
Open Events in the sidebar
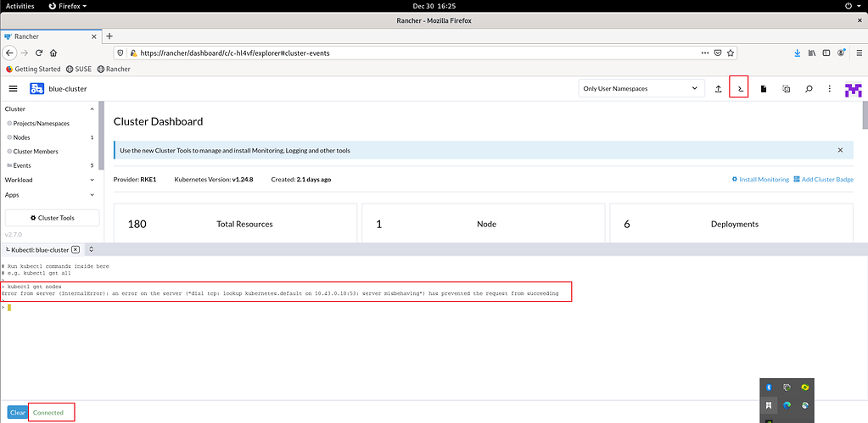pyautogui.click(x=22, y=165)
